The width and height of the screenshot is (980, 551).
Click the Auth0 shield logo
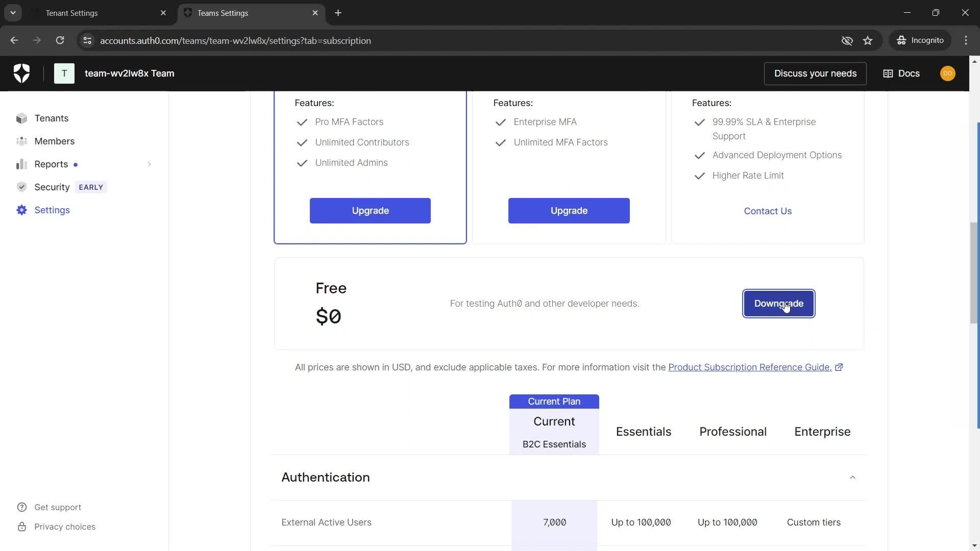21,73
